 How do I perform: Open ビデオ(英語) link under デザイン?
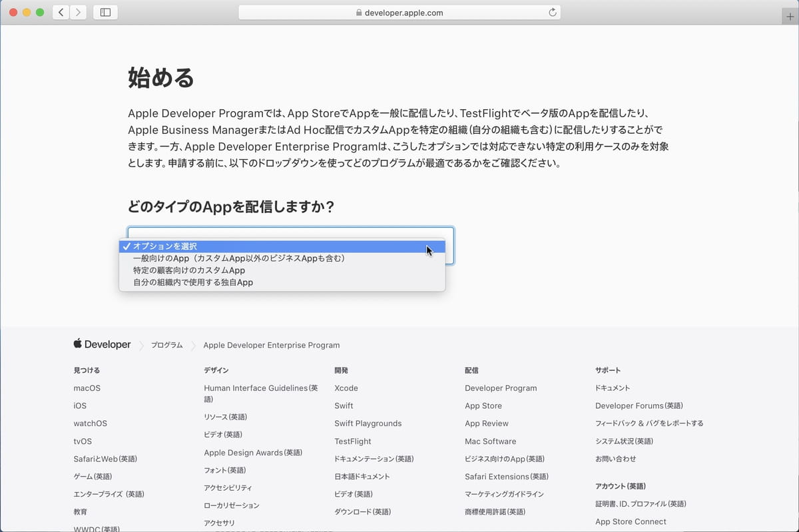coord(223,435)
